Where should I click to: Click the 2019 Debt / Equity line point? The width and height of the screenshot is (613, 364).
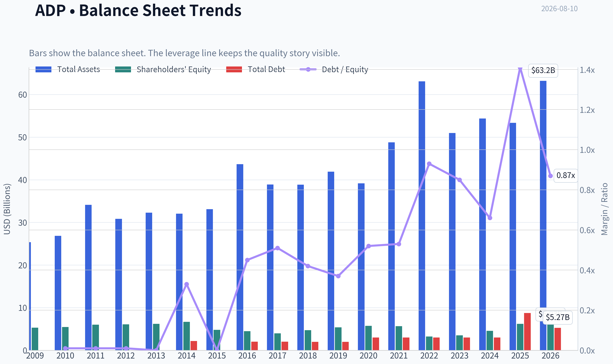click(338, 276)
